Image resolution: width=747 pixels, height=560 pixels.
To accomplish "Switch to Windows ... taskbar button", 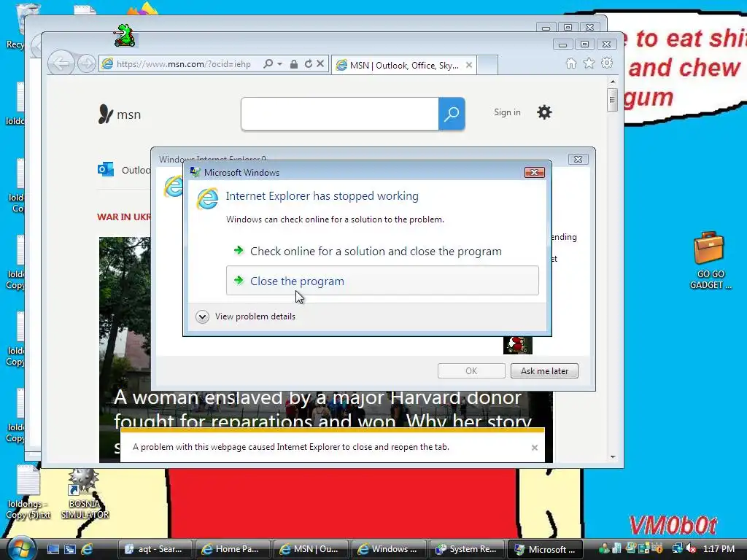I will (388, 549).
